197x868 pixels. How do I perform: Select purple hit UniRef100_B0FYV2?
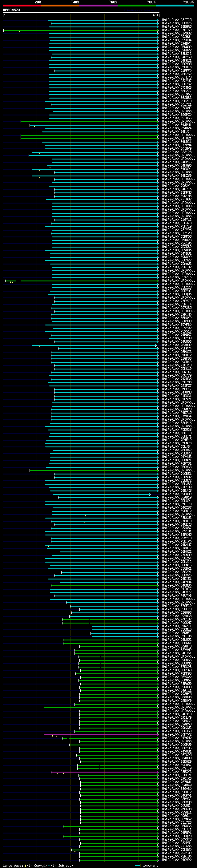(x=176, y=734)
